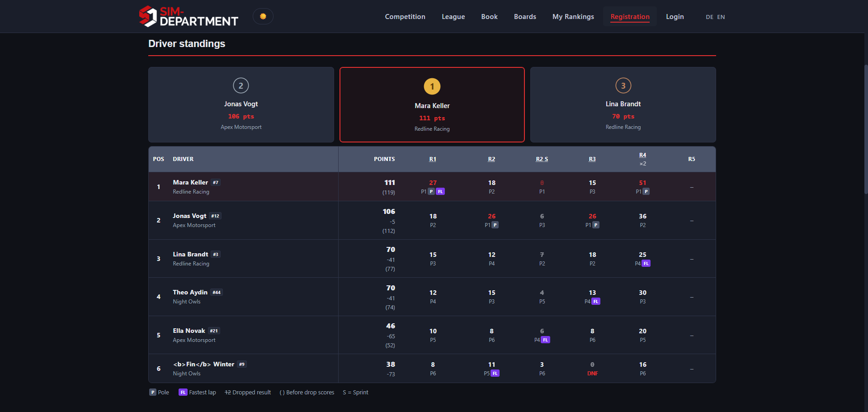
Task: Open the League menu
Action: click(453, 17)
